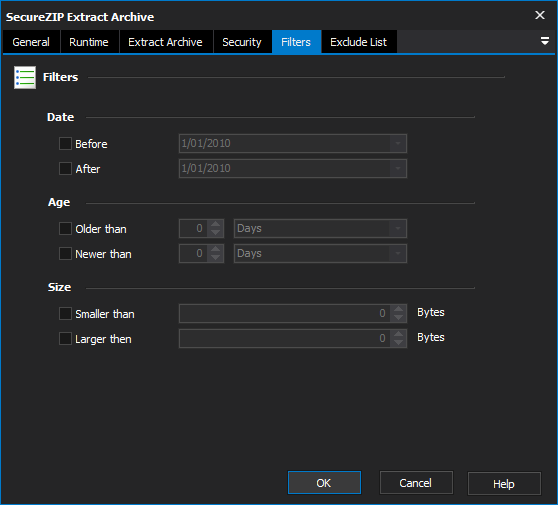Open the tab overflow menu icon

[544, 41]
